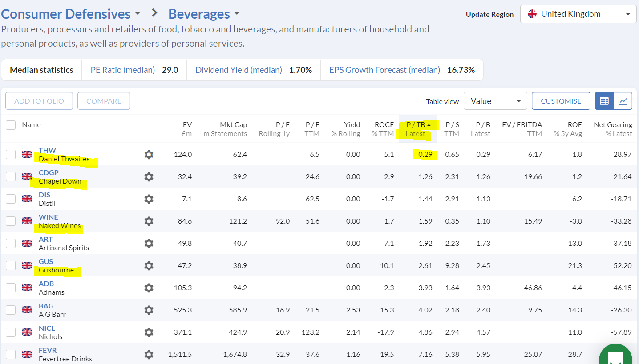Open EPS Growth Forecast (median) statistic
The width and height of the screenshot is (639, 364).
(402, 70)
